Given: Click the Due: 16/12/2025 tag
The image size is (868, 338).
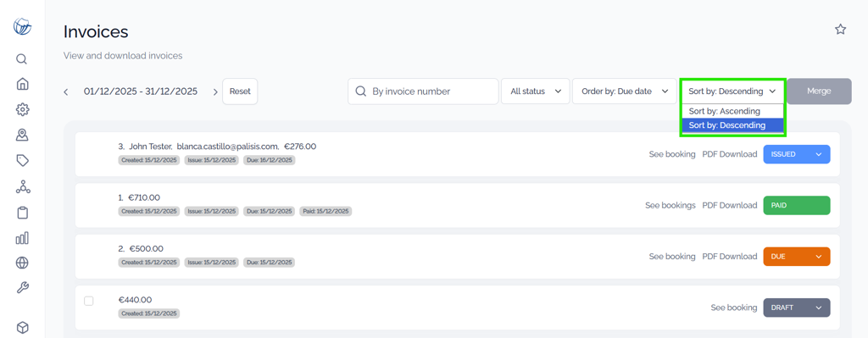Looking at the screenshot, I should click(269, 160).
